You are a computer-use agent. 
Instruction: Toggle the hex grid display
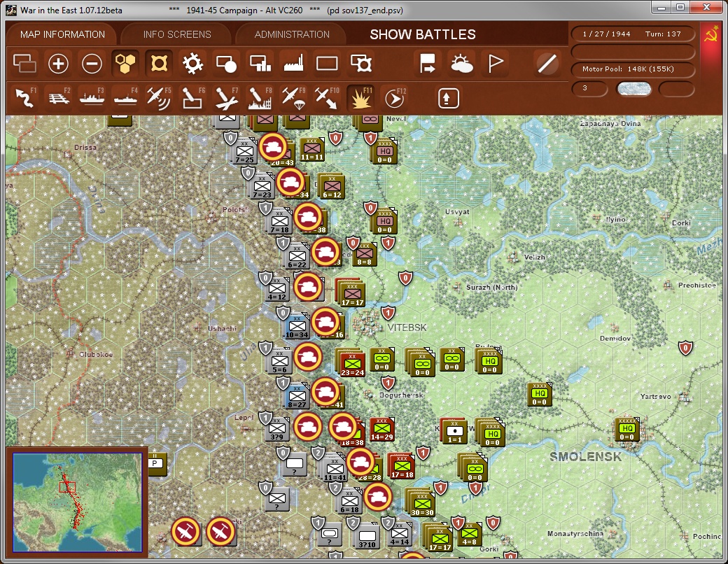125,64
